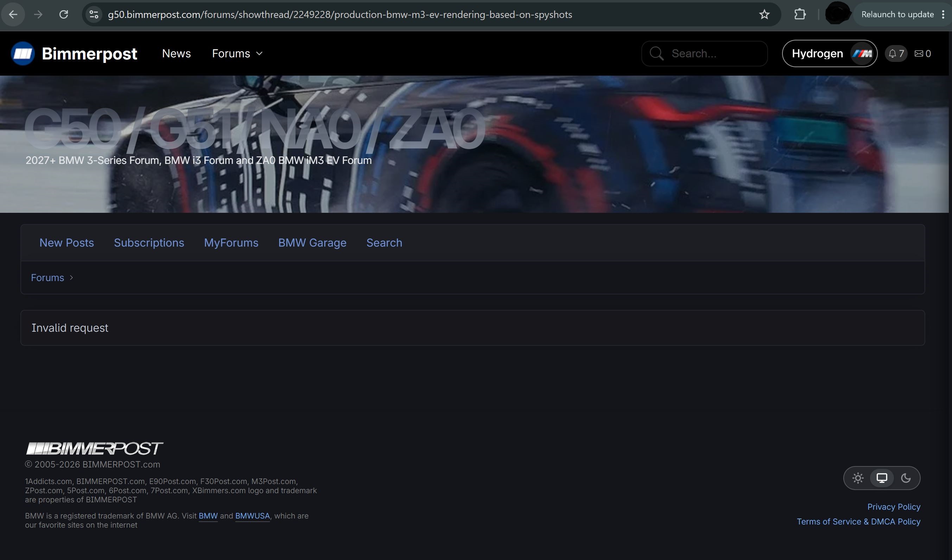Click the Bimmerpost site title

(x=89, y=53)
